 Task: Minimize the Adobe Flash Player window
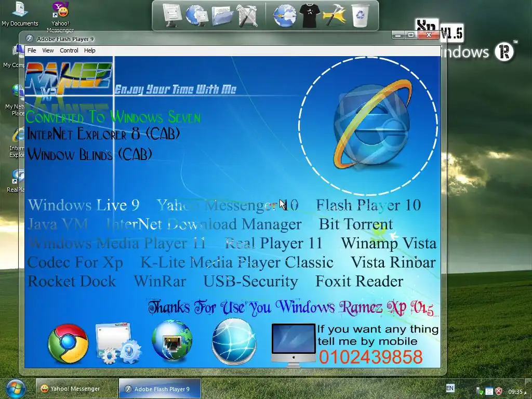[x=398, y=35]
